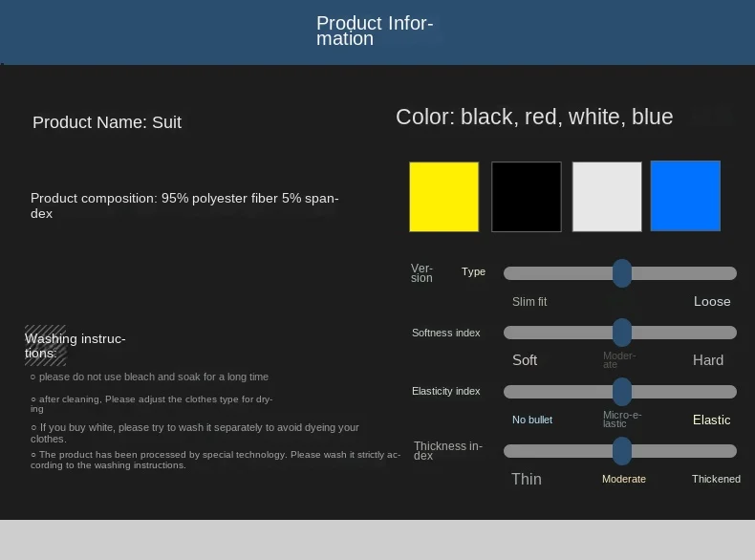The width and height of the screenshot is (755, 560).
Task: Click the Elastic label under the elasticity slider
Action: (x=712, y=420)
